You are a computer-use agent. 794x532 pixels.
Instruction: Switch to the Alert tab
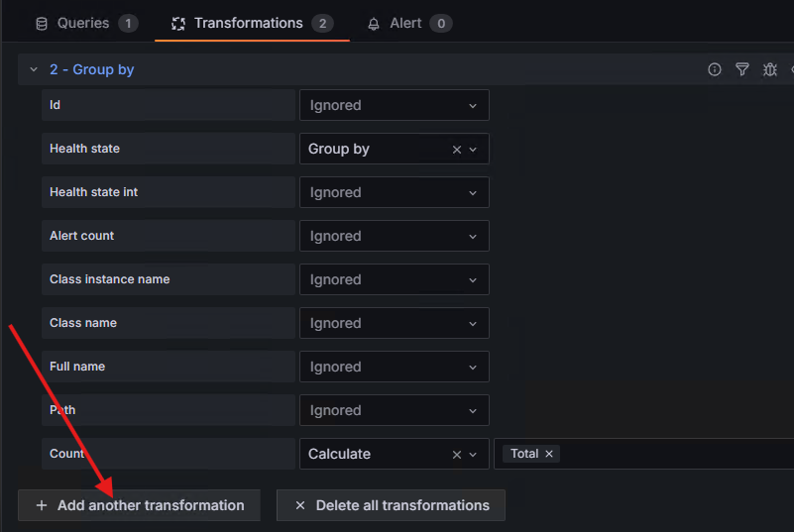(408, 23)
